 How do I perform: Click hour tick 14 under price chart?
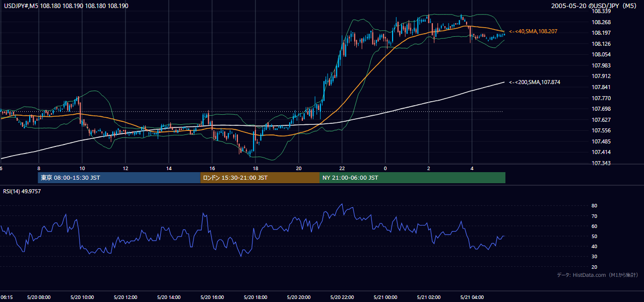[x=168, y=169]
